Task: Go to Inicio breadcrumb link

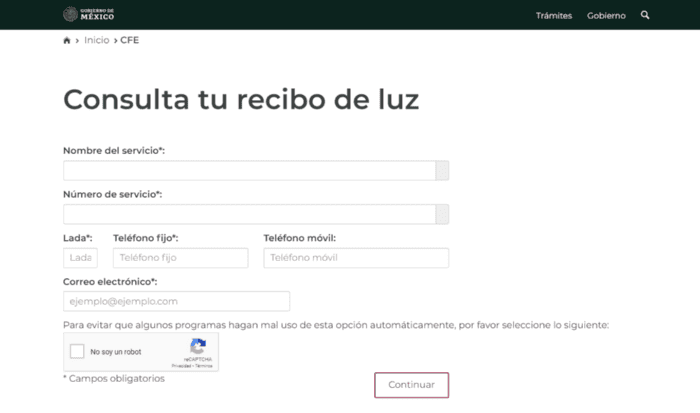Action: click(x=97, y=40)
